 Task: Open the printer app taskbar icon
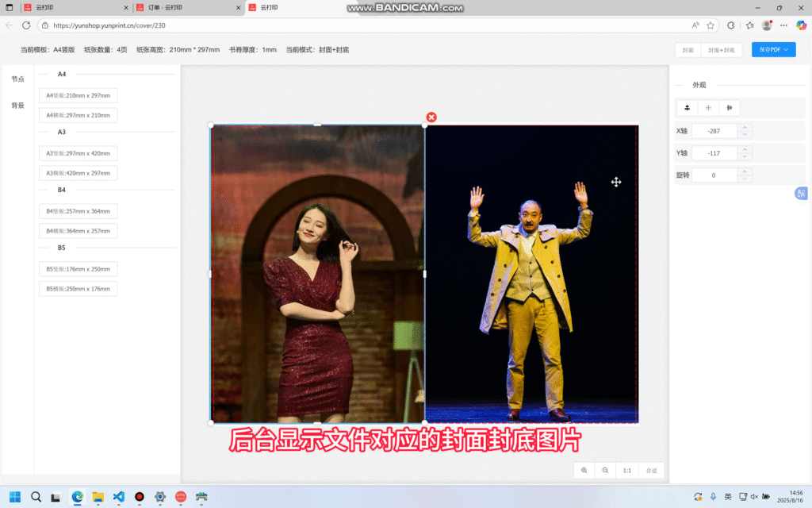click(x=201, y=497)
